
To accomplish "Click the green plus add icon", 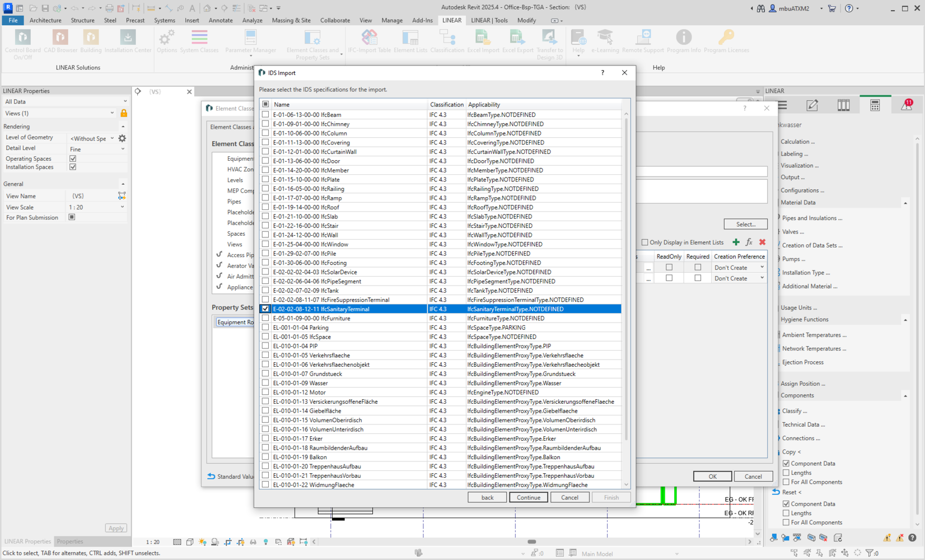I will coord(736,242).
